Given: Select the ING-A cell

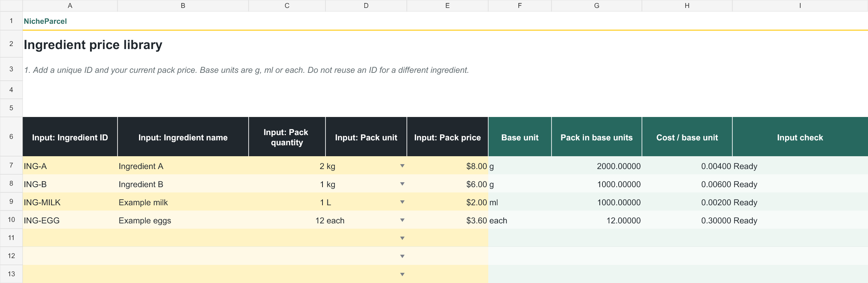Looking at the screenshot, I should point(70,165).
